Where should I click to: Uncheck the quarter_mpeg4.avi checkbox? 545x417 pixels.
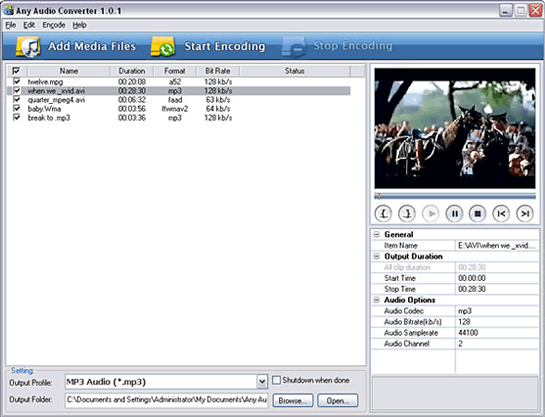(x=16, y=99)
